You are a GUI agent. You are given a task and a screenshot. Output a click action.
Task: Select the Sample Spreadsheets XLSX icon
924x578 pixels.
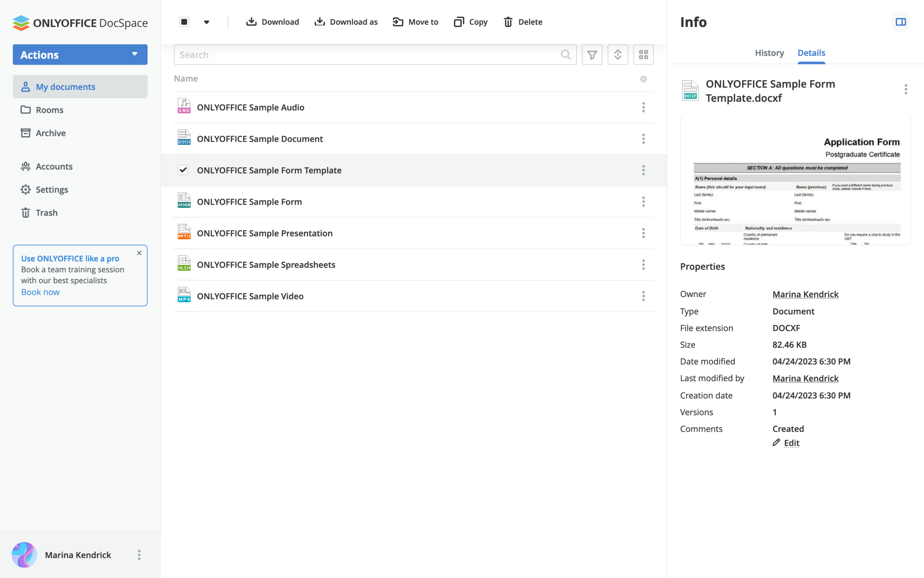point(184,263)
